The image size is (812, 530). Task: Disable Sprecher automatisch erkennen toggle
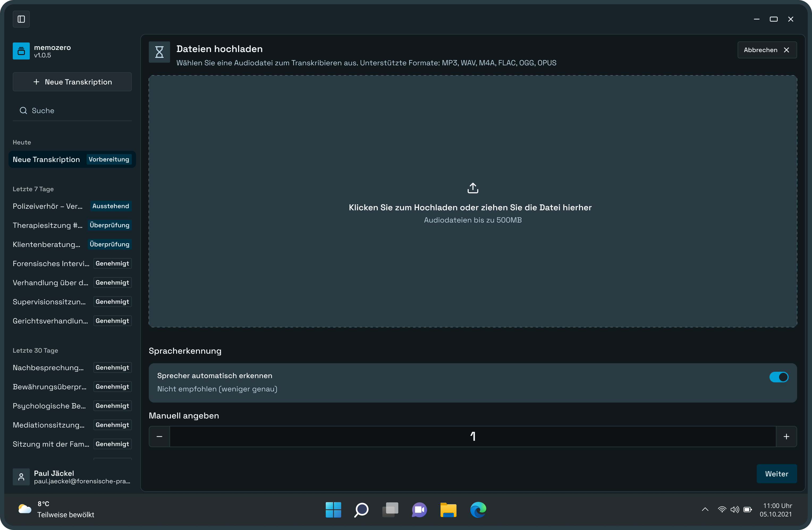(x=779, y=377)
